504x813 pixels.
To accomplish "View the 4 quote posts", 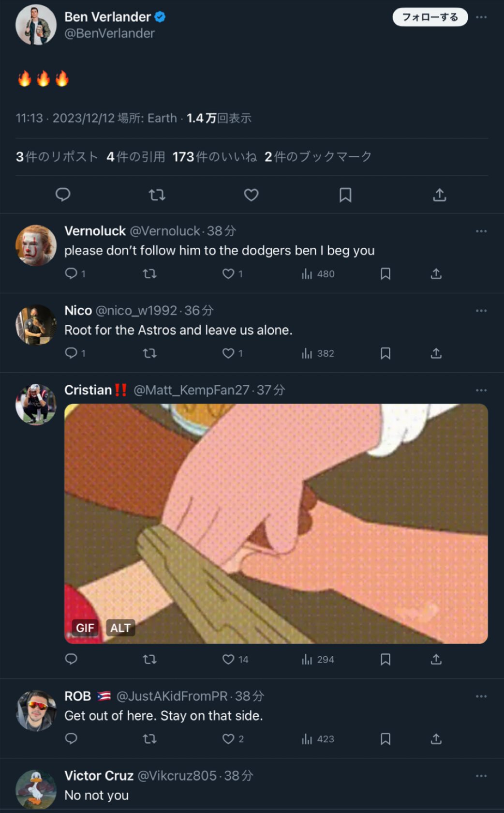I will [x=136, y=157].
